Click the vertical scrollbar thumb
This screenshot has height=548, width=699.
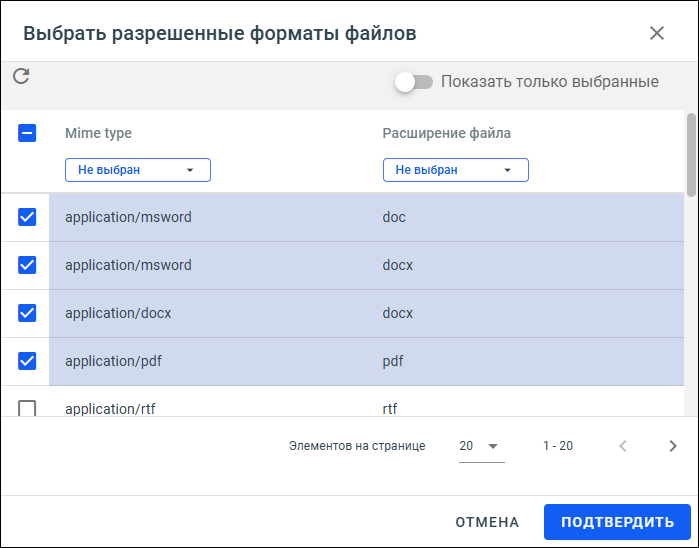click(x=691, y=155)
